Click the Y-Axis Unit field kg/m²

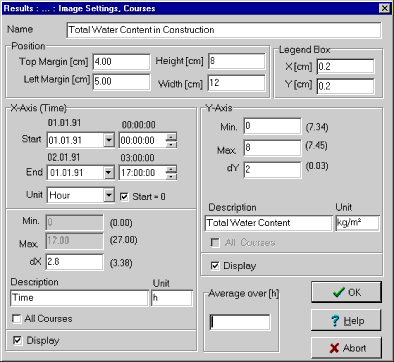tap(357, 223)
